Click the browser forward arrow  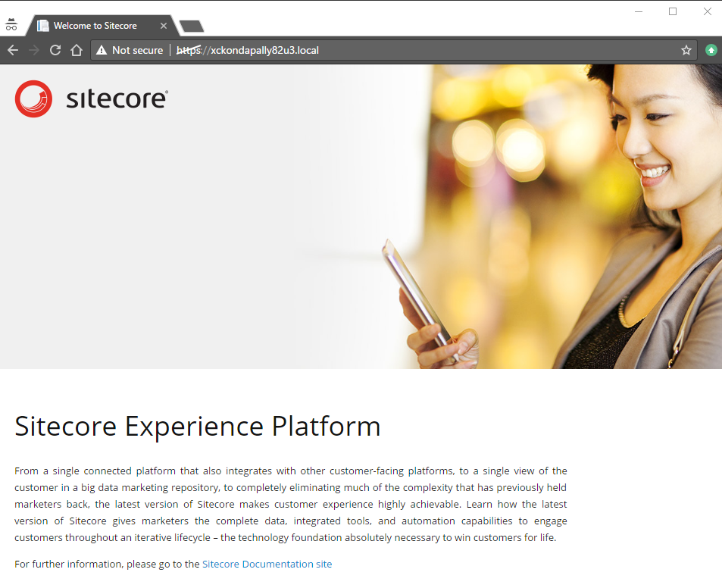pyautogui.click(x=34, y=50)
